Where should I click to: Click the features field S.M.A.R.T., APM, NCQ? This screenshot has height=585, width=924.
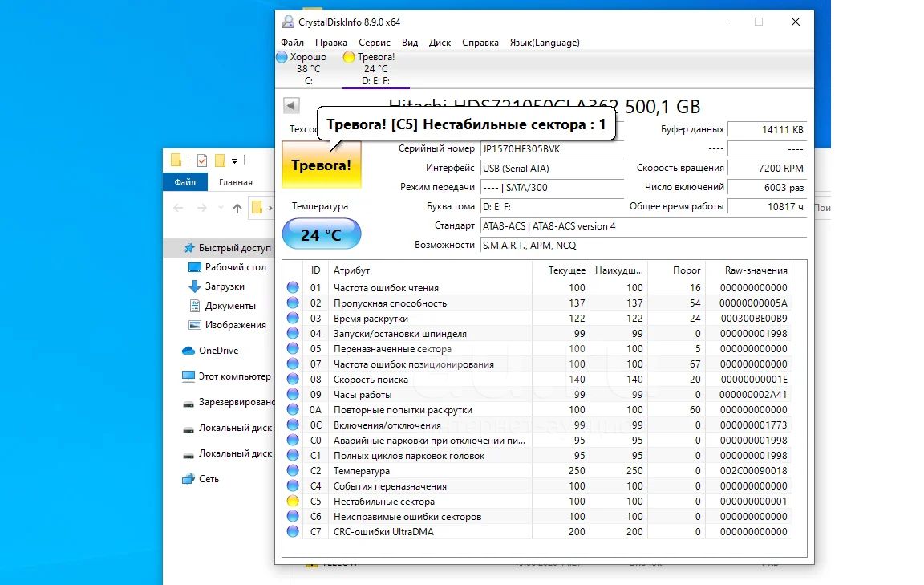[x=643, y=246]
